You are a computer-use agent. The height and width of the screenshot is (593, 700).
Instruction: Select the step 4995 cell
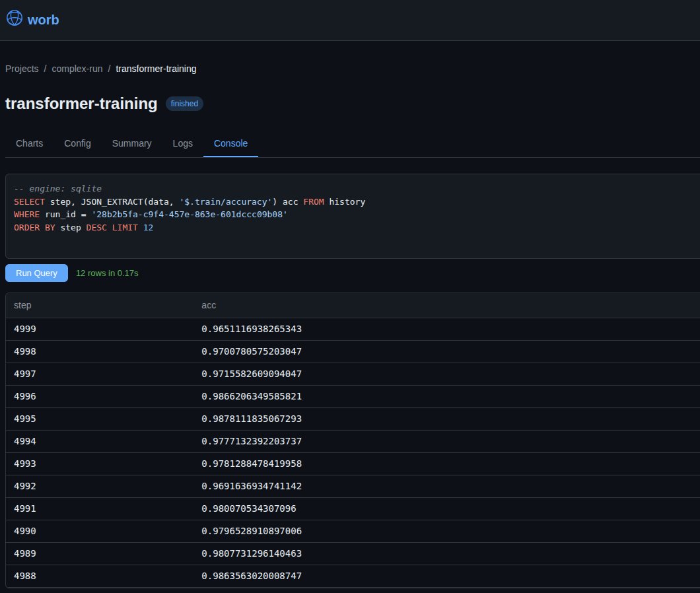coord(25,419)
